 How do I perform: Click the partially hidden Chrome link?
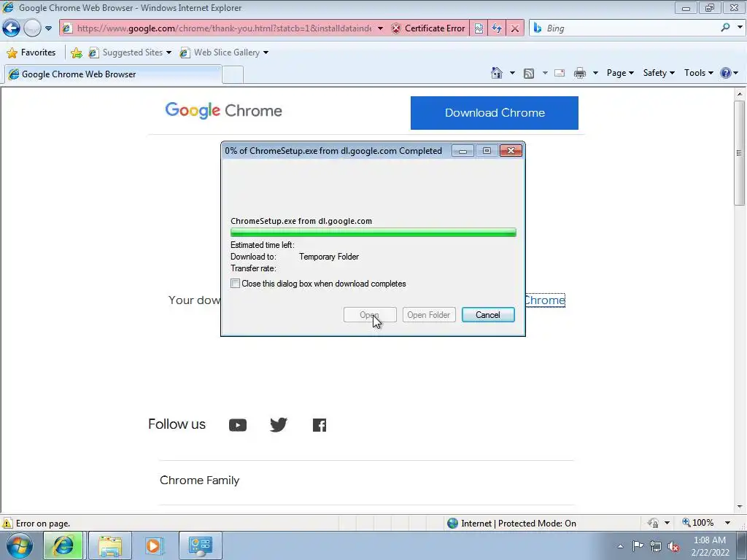[x=545, y=300]
